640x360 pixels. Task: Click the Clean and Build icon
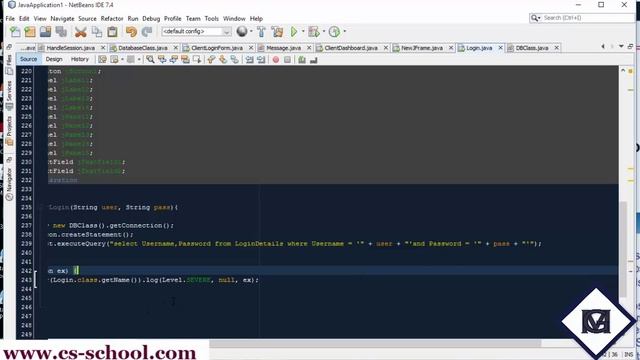click(277, 31)
